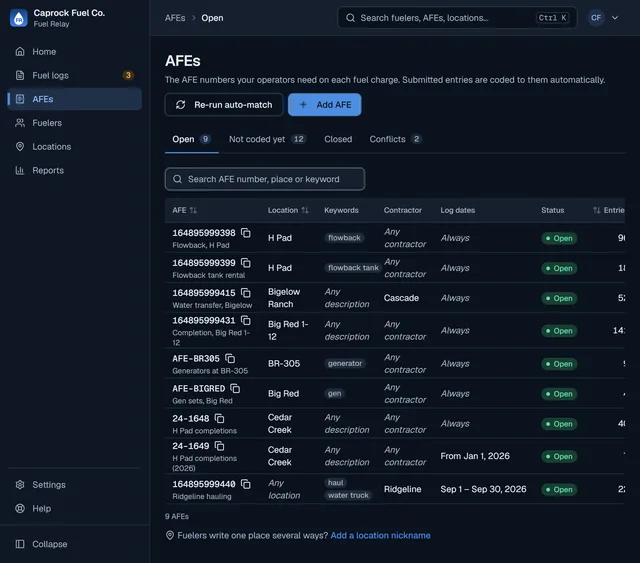640x563 pixels.
Task: Click the CF user avatar
Action: (x=596, y=18)
